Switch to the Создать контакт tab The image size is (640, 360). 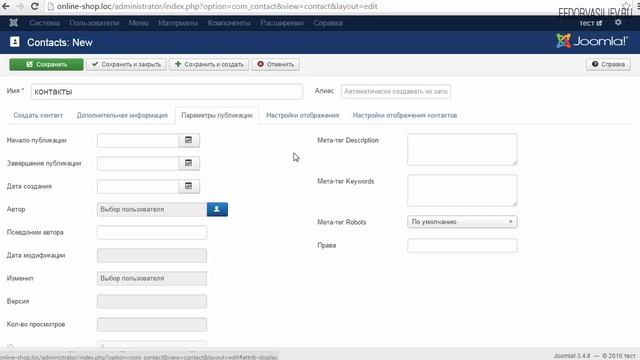click(38, 116)
